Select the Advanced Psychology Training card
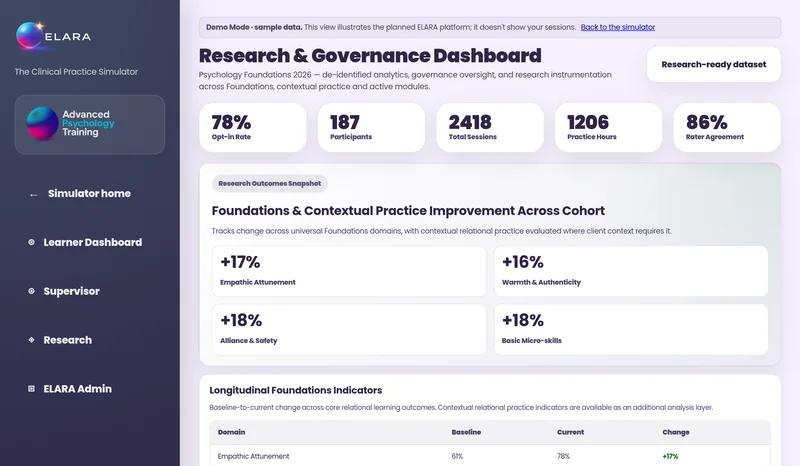800x466 pixels. (90, 125)
